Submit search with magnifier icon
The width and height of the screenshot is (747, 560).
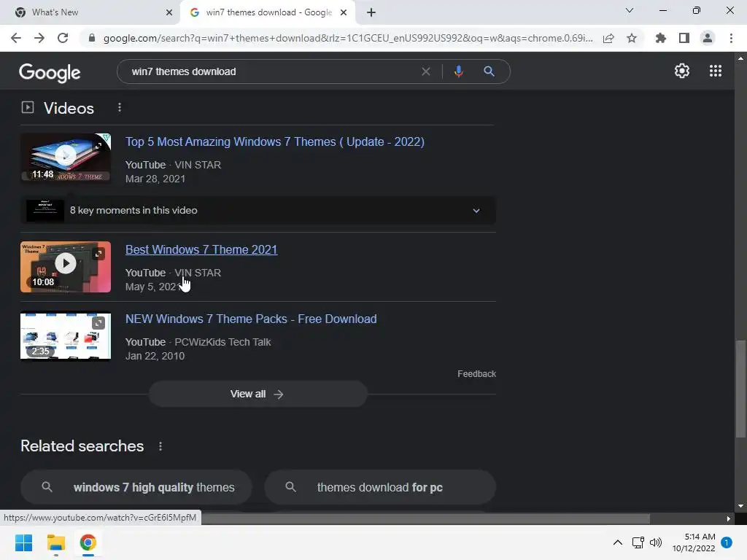[x=489, y=71]
